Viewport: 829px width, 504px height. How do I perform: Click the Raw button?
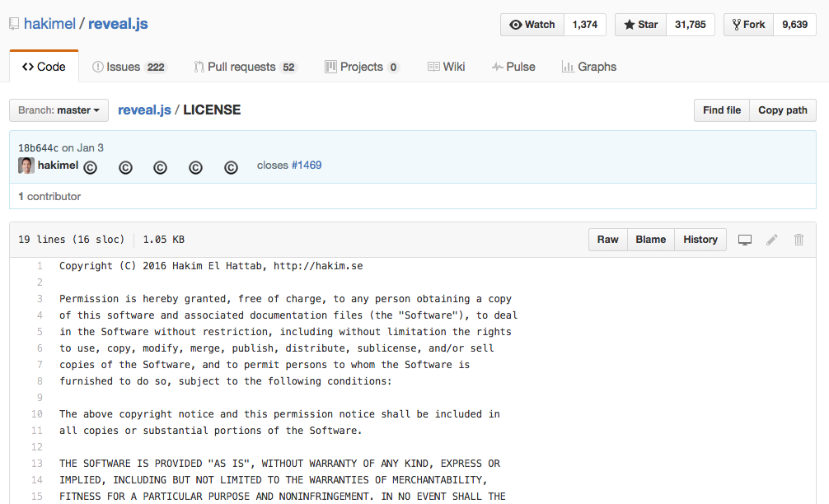click(607, 240)
